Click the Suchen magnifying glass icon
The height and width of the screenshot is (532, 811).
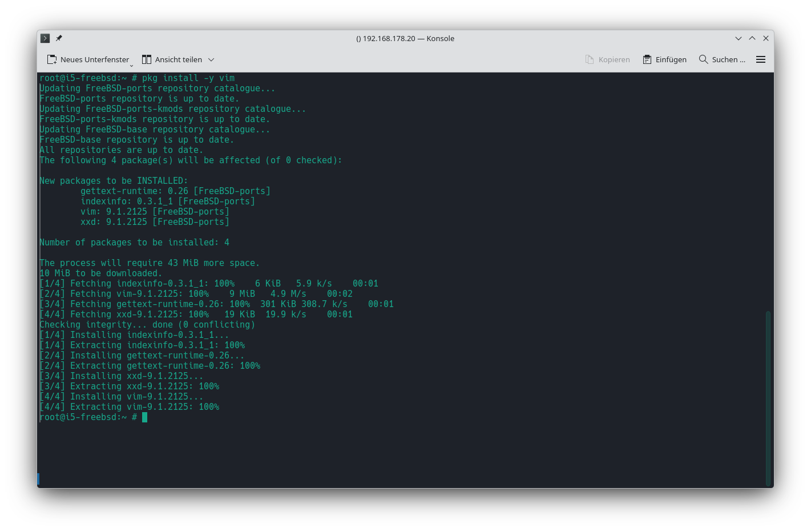point(703,59)
